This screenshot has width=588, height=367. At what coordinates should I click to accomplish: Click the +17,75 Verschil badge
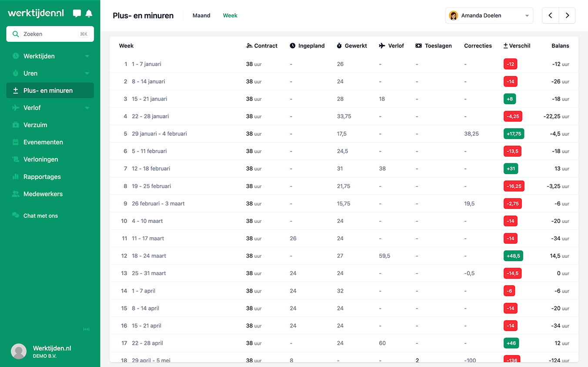(x=514, y=134)
